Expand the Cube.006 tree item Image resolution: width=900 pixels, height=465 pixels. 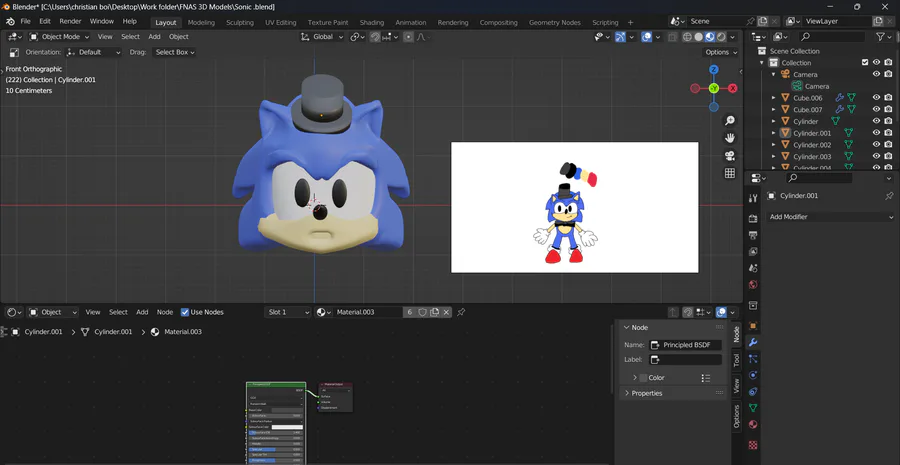click(x=774, y=98)
